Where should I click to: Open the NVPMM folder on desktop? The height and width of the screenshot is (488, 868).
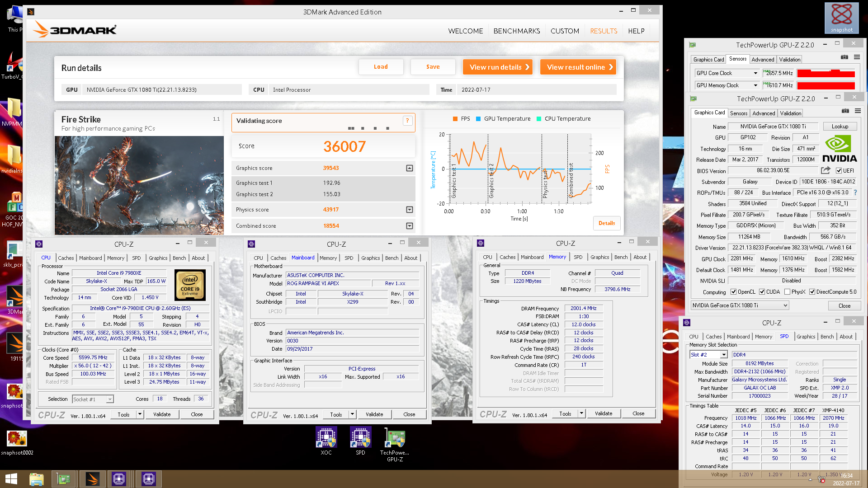(12, 113)
